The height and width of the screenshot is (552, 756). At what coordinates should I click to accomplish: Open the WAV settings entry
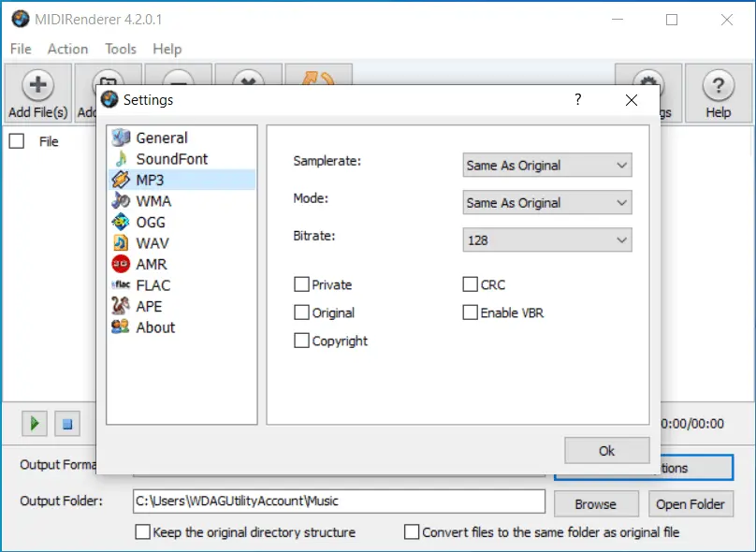(182, 243)
